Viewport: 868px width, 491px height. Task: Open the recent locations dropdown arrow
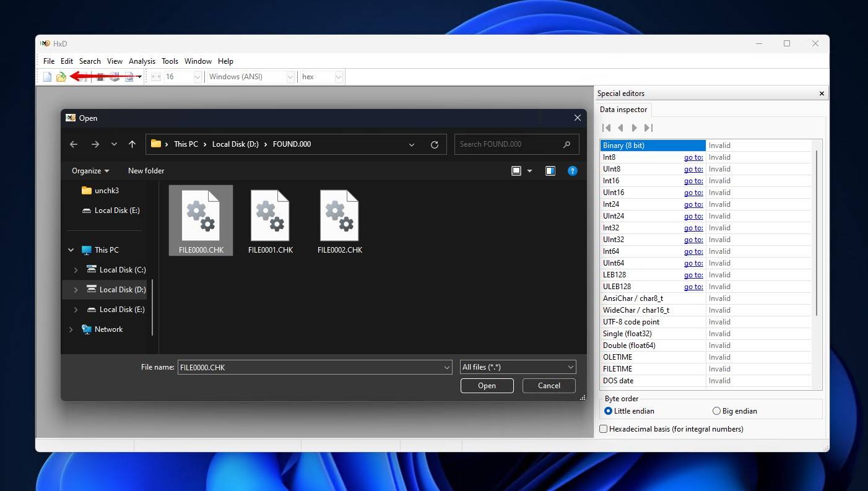(114, 144)
